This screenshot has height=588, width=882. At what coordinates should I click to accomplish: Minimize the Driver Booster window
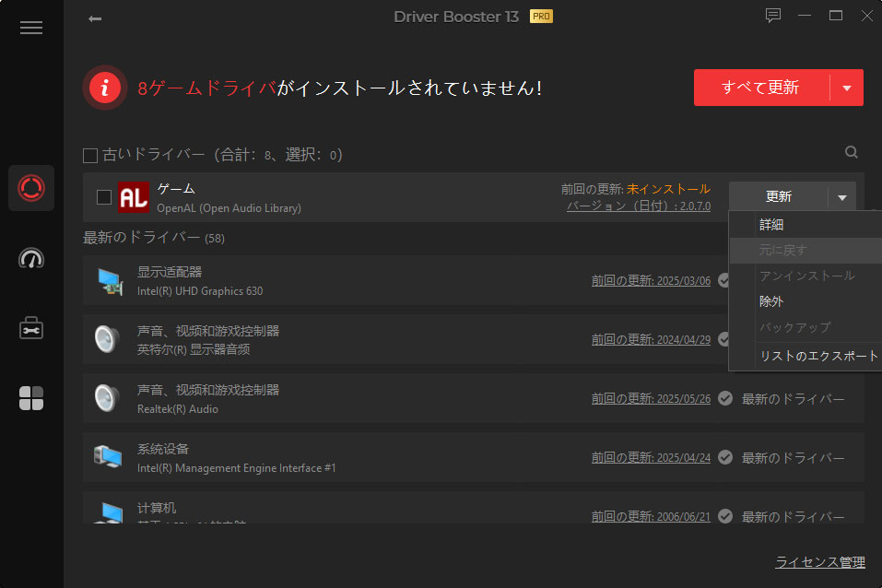coord(805,16)
